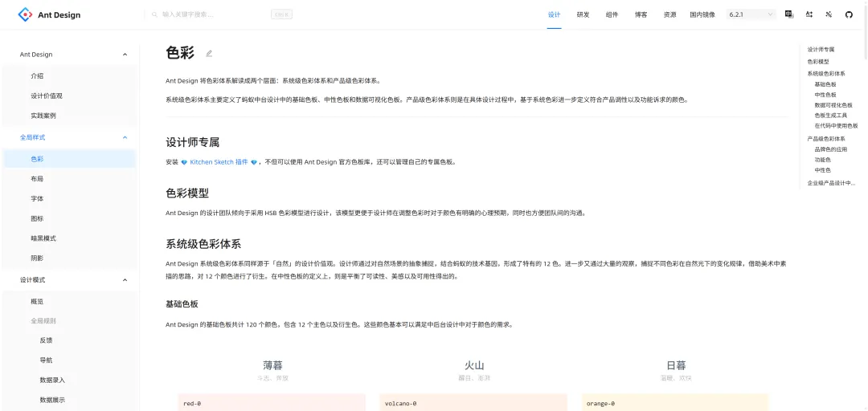Screen dimensions: 868x411
Task: Open 数据展示 in the sidebar
Action: [69, 401]
